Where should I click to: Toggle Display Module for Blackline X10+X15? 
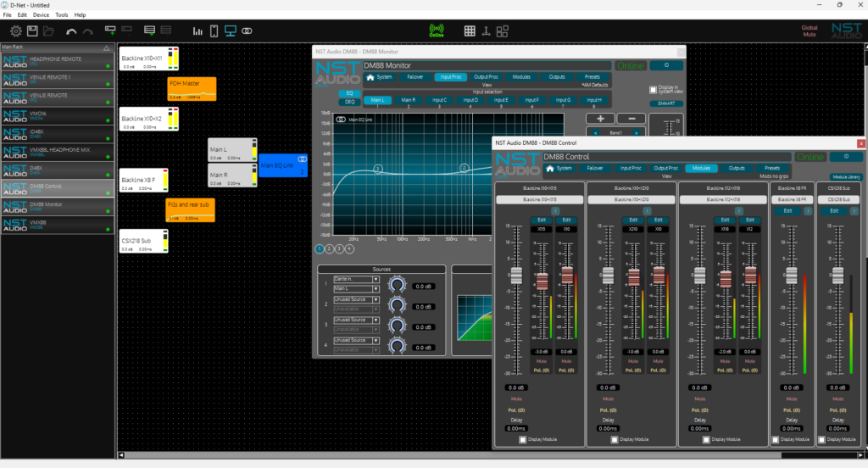[522, 440]
